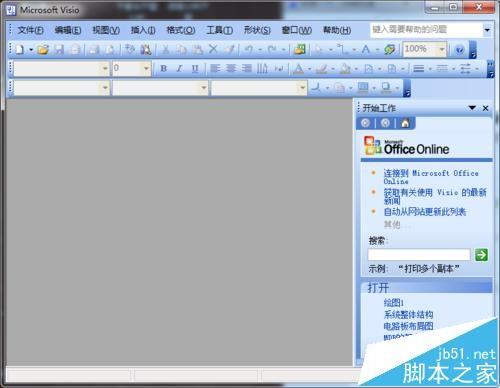Open the 开始工作 task pane menu arrow
Viewport: 500px width, 388px height.
click(x=472, y=108)
